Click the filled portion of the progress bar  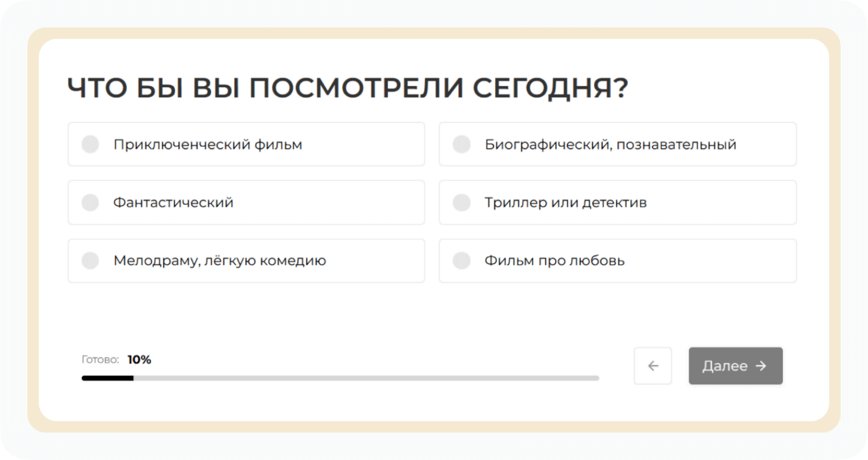pyautogui.click(x=107, y=378)
